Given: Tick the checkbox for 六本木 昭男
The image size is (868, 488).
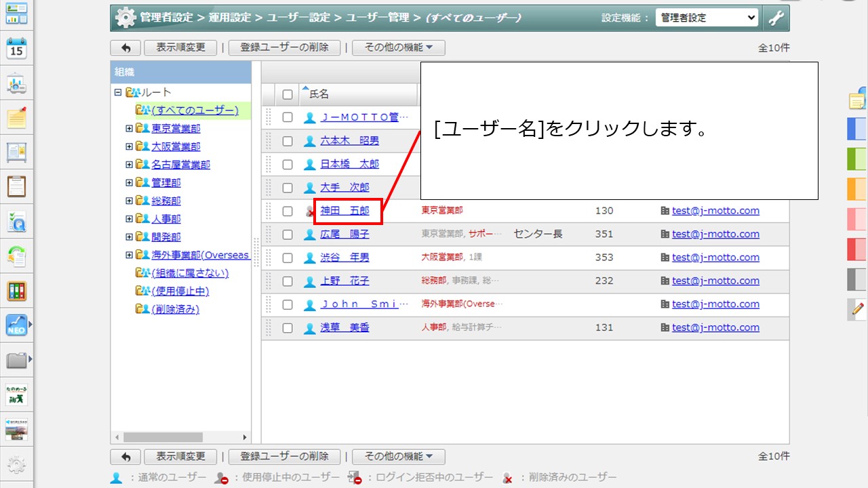Looking at the screenshot, I should (288, 141).
